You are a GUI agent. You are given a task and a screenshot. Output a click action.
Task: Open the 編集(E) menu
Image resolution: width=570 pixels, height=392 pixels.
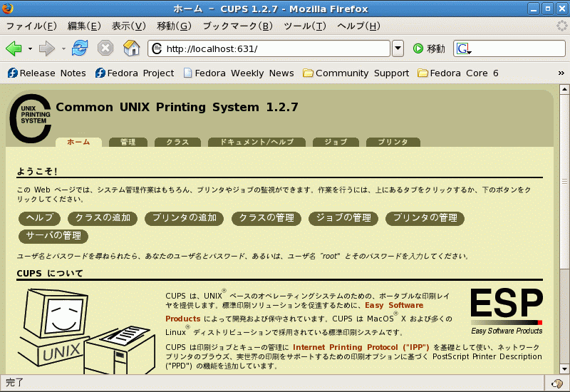pos(84,26)
